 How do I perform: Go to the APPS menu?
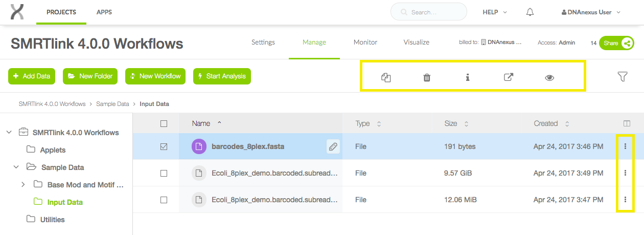(x=104, y=12)
